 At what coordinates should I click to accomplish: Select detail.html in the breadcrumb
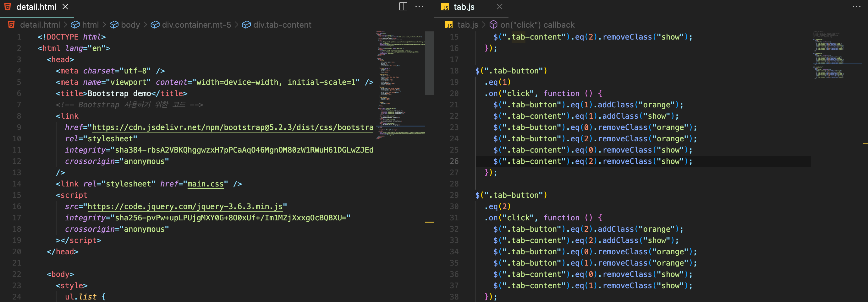(40, 25)
